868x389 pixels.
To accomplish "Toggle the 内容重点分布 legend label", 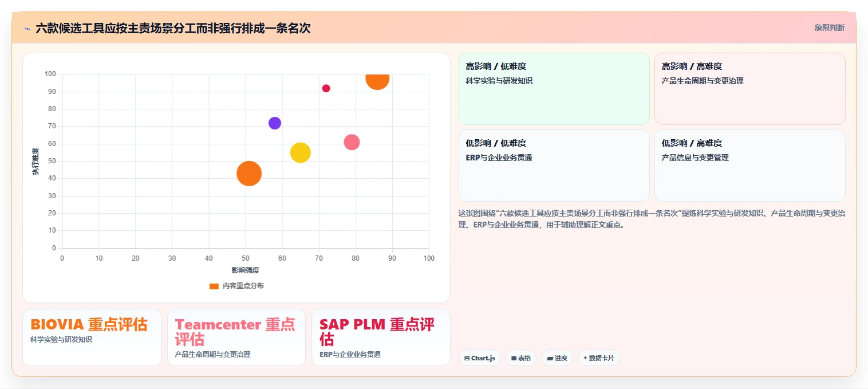I will (243, 286).
